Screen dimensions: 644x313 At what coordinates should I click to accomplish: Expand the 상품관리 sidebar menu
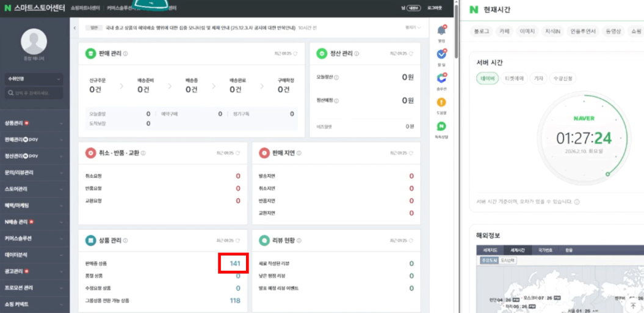tap(34, 123)
